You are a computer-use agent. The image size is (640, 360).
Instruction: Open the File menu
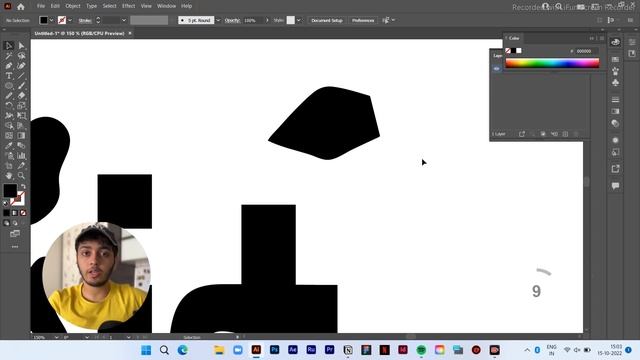41,6
